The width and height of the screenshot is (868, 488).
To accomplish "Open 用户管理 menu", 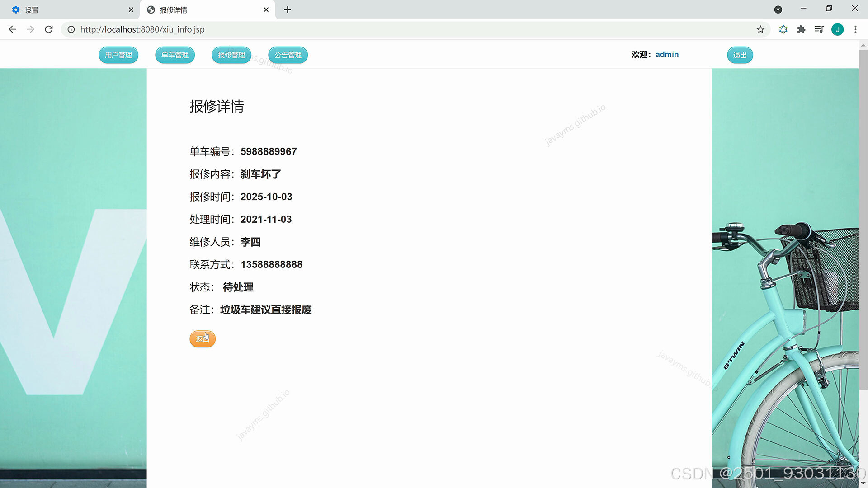I will (x=118, y=55).
